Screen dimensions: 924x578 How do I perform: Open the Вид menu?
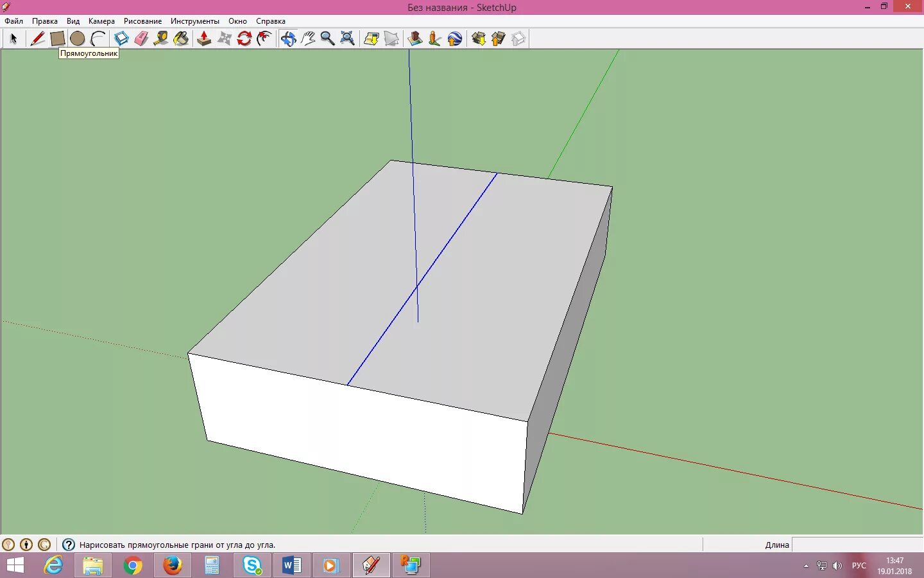[73, 21]
